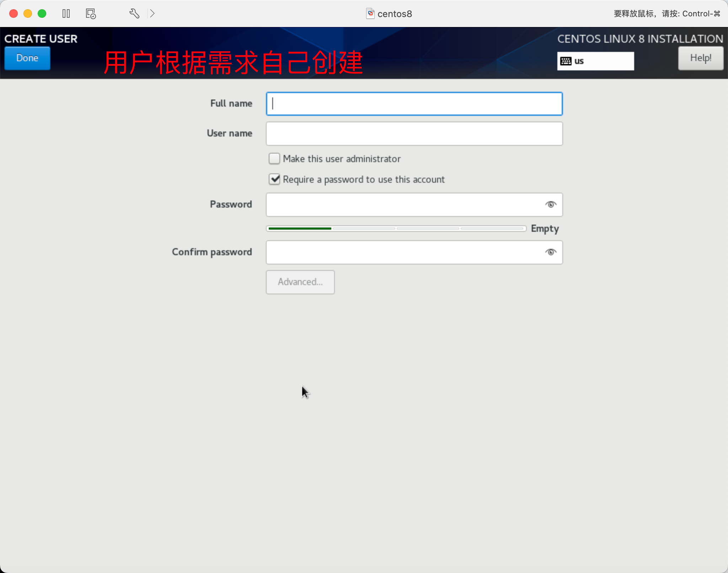
Task: Click the password strength bar
Action: 396,229
